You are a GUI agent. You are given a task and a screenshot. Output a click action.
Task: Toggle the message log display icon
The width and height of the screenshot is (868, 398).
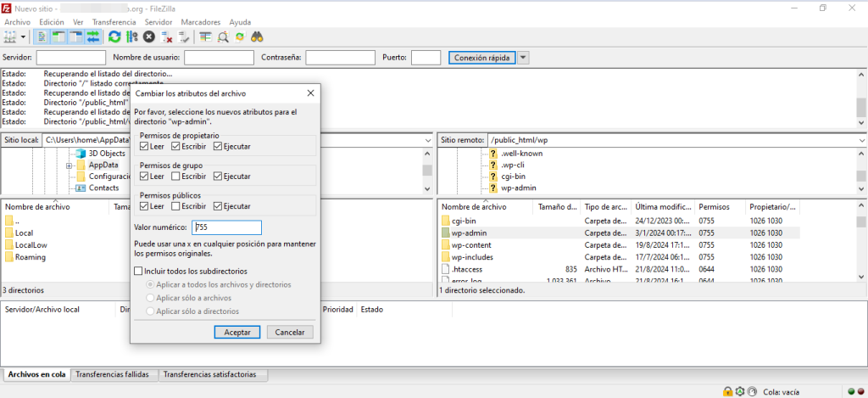[42, 37]
